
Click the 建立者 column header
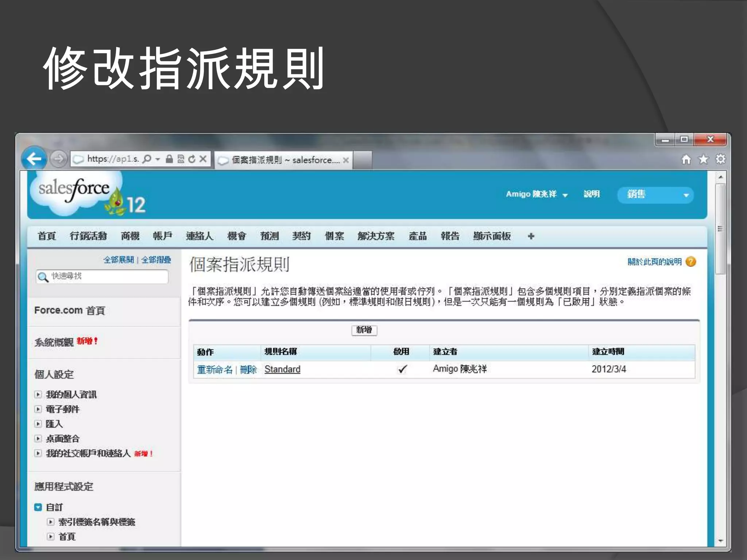pos(445,352)
